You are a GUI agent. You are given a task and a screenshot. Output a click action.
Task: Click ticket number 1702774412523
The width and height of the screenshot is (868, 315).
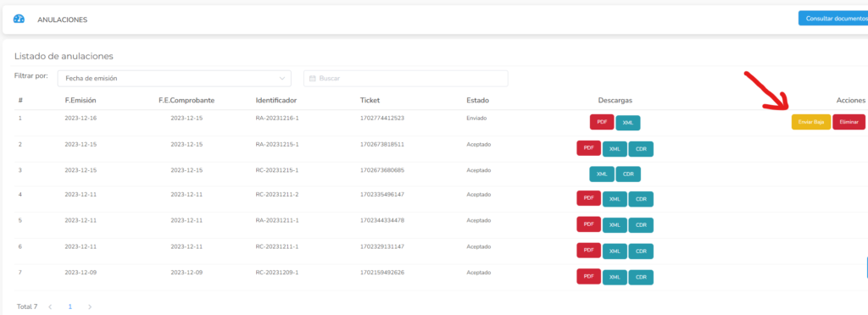pos(382,119)
